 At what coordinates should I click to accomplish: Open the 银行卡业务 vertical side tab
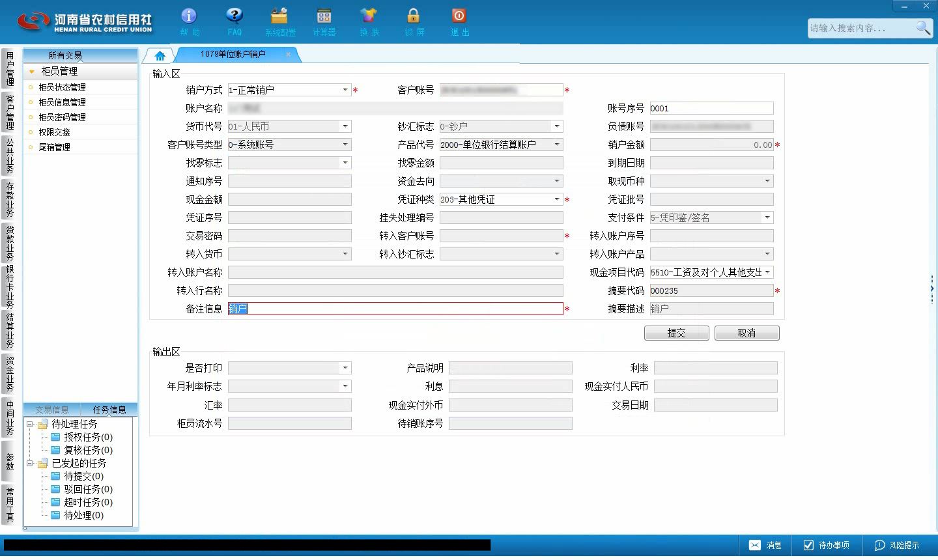coord(9,287)
